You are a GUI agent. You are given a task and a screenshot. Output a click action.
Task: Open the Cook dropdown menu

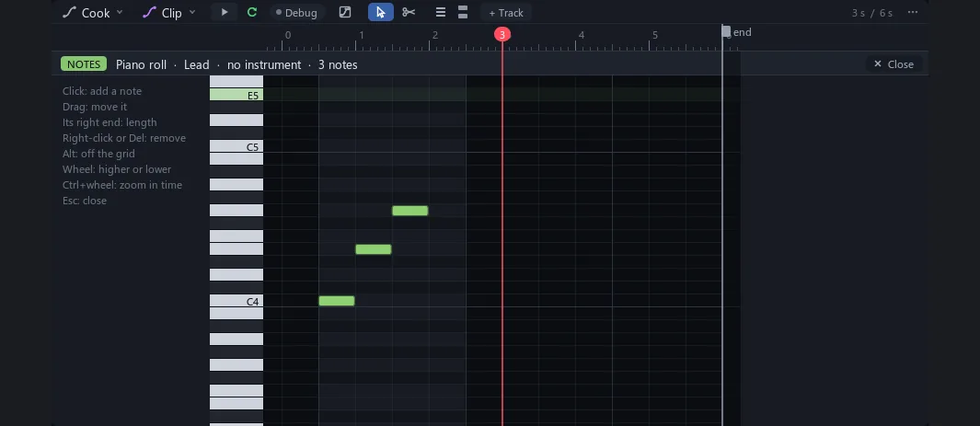(93, 13)
